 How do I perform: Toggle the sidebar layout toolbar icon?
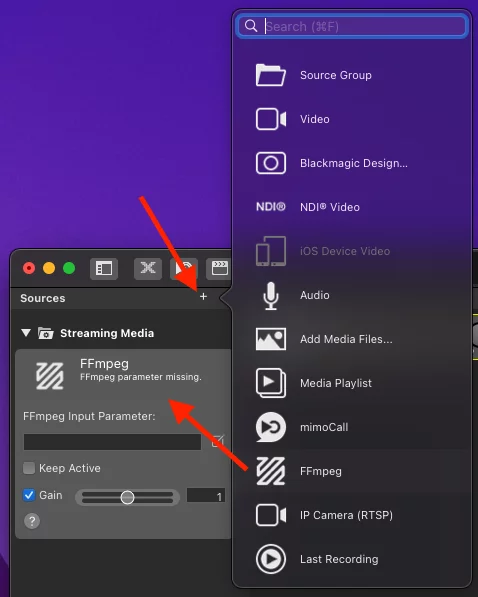point(104,268)
